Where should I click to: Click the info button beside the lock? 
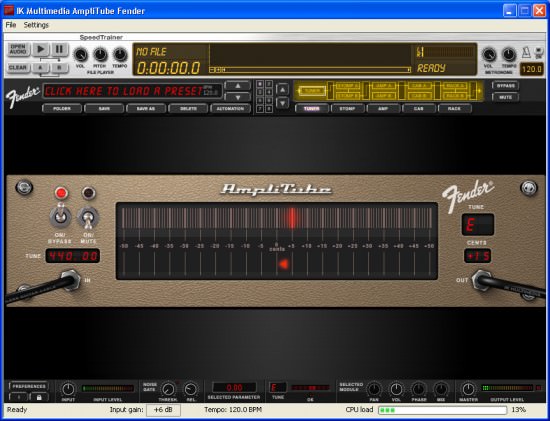19,397
